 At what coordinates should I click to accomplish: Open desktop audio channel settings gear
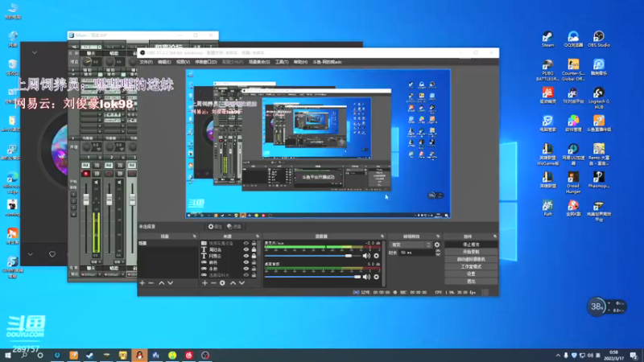click(376, 277)
